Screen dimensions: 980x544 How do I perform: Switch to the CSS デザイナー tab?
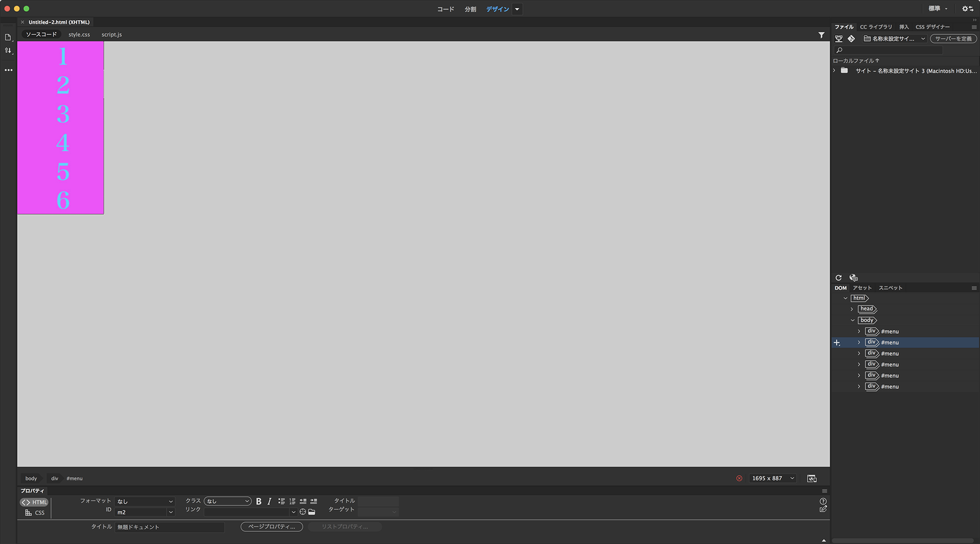(933, 27)
